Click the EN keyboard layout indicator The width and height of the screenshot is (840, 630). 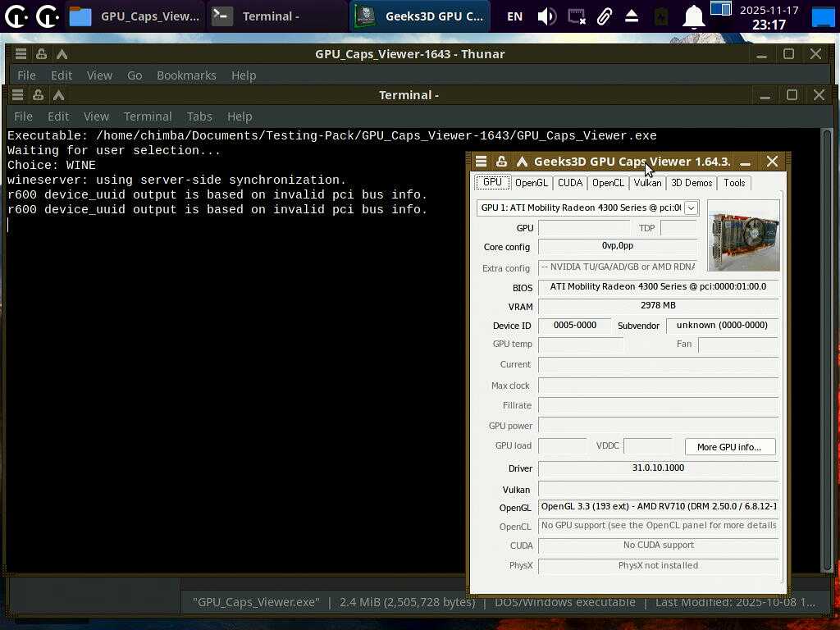coord(514,16)
